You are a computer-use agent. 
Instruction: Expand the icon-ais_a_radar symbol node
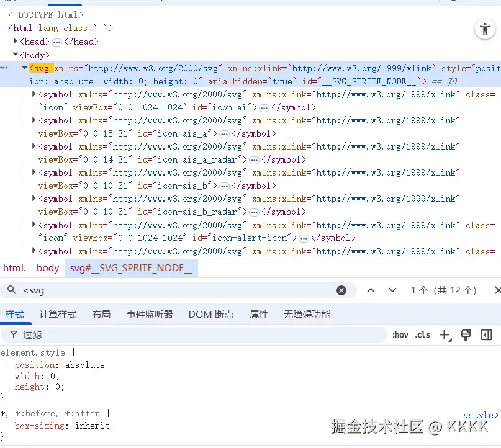pos(34,146)
